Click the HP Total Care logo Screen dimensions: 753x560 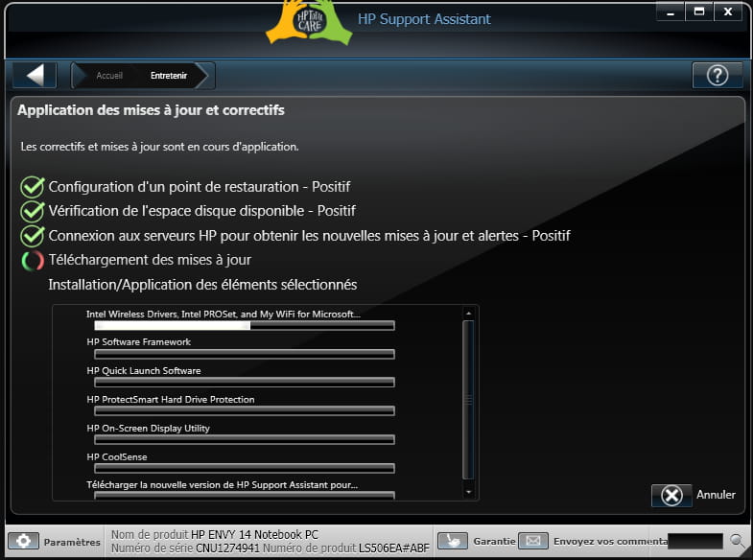point(309,22)
